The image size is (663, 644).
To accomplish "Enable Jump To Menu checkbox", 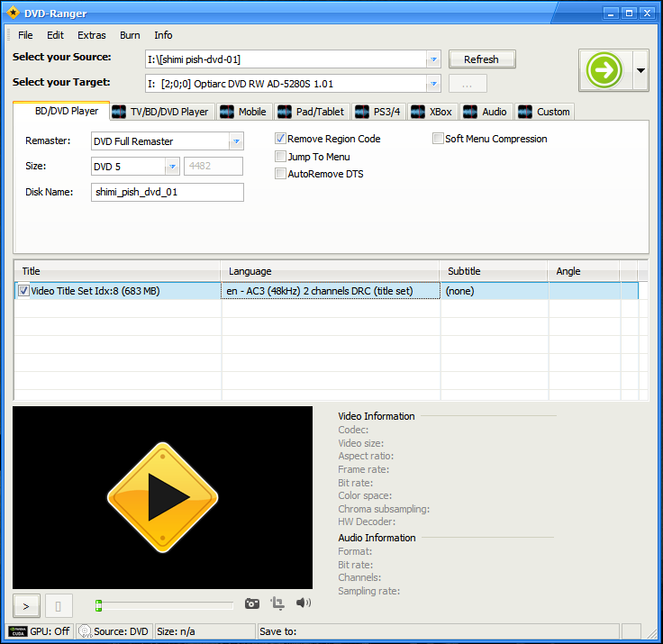I will [280, 157].
